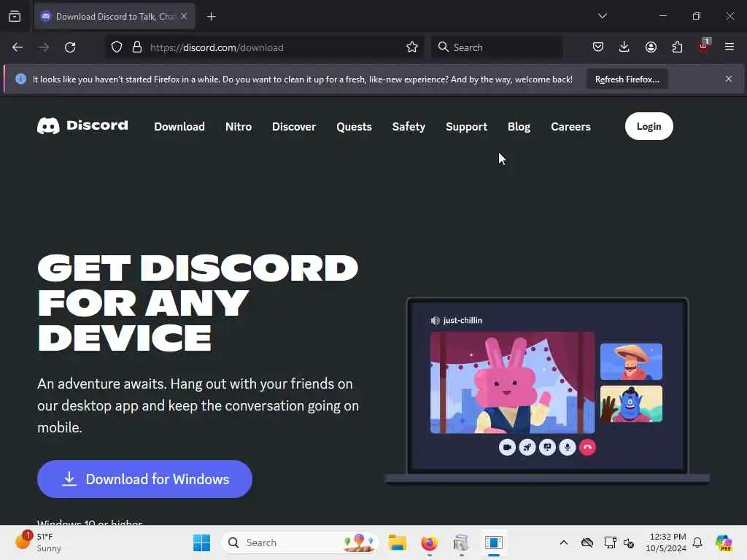Open the Save to Pocket icon
The height and width of the screenshot is (560, 747).
pos(598,47)
